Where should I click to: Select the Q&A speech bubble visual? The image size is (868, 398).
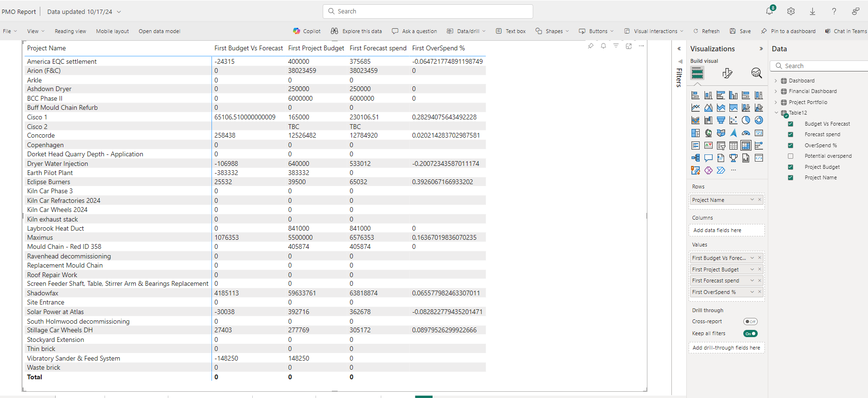(x=708, y=158)
